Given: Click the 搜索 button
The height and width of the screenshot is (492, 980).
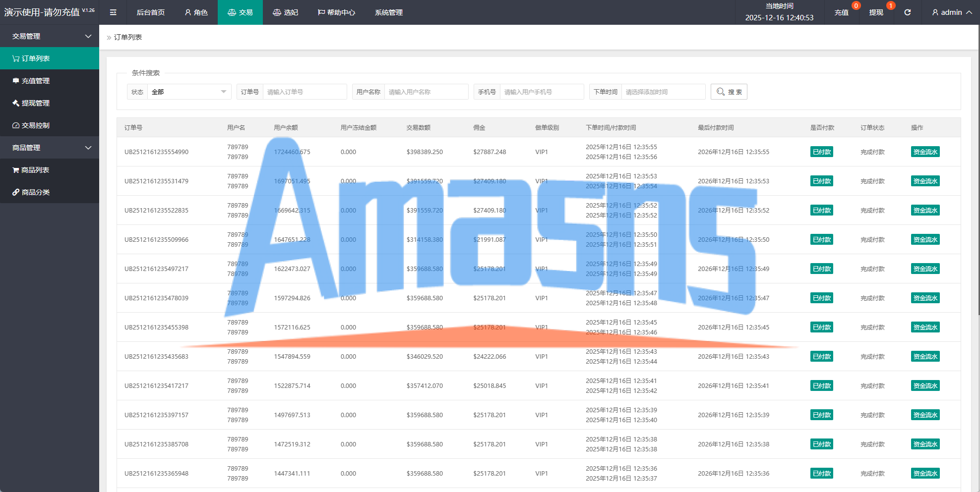Looking at the screenshot, I should [729, 92].
